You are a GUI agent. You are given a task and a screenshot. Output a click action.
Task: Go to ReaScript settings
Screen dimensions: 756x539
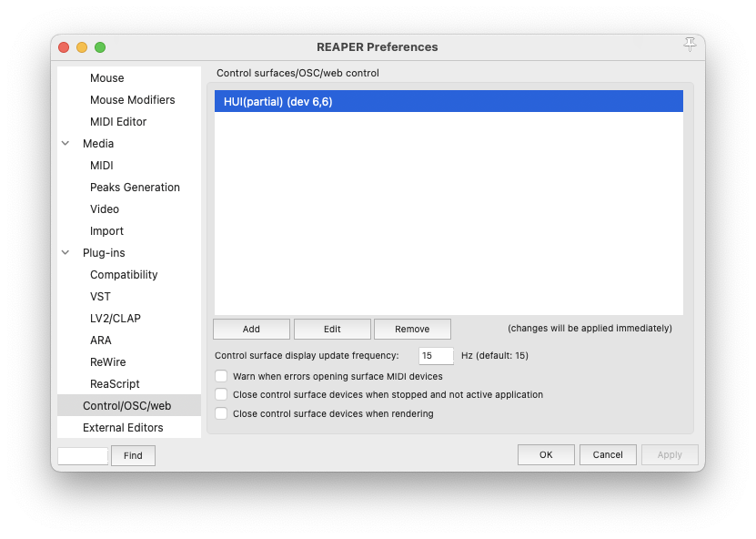click(x=115, y=383)
